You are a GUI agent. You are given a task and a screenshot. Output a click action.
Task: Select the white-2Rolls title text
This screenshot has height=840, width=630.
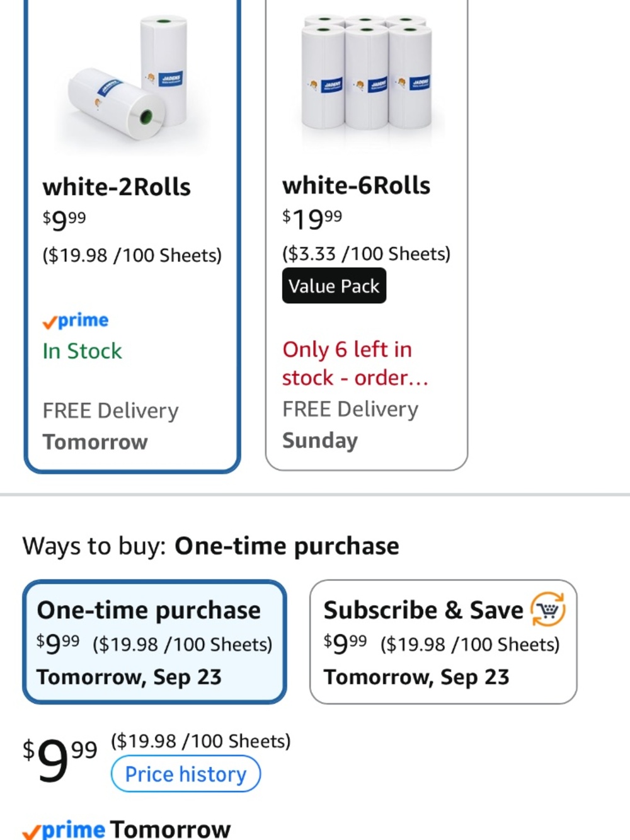(x=117, y=187)
